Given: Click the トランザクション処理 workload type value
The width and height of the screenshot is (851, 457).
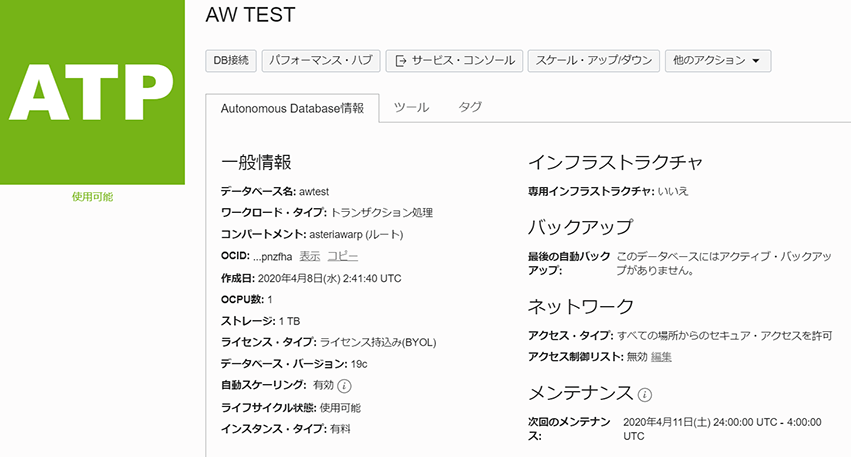Looking at the screenshot, I should tap(382, 213).
